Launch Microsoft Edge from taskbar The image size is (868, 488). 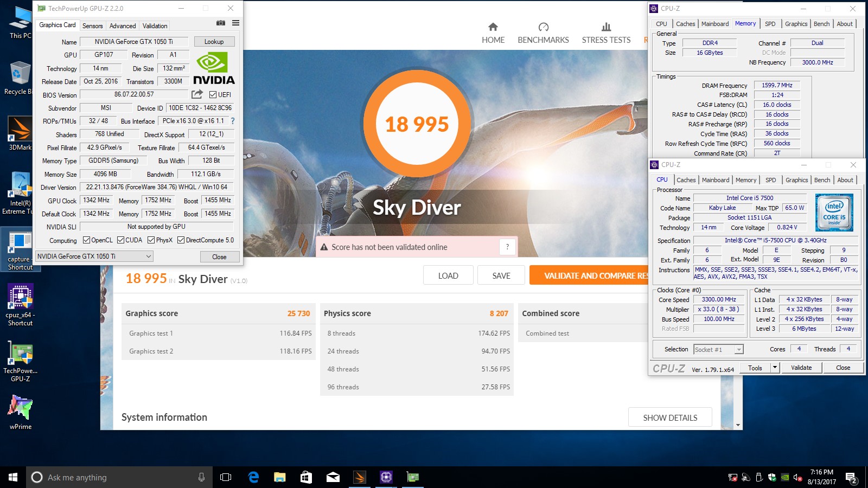pos(253,477)
